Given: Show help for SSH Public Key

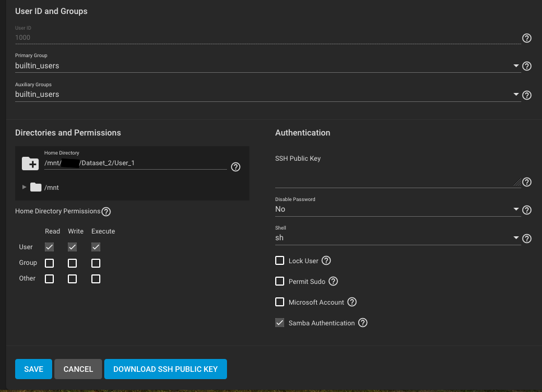Looking at the screenshot, I should 526,182.
